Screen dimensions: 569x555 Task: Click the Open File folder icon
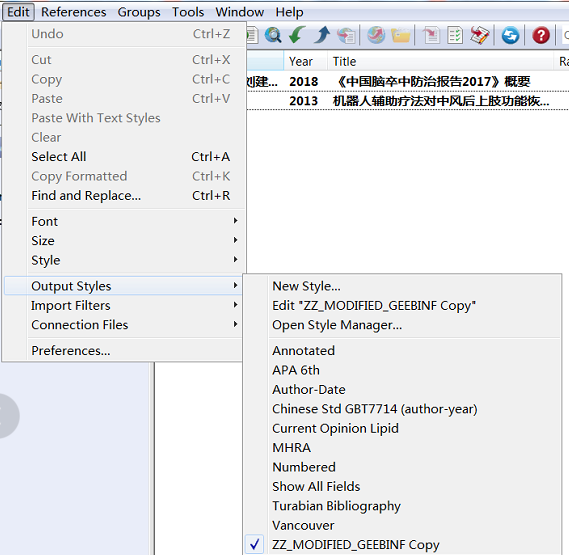[x=401, y=35]
